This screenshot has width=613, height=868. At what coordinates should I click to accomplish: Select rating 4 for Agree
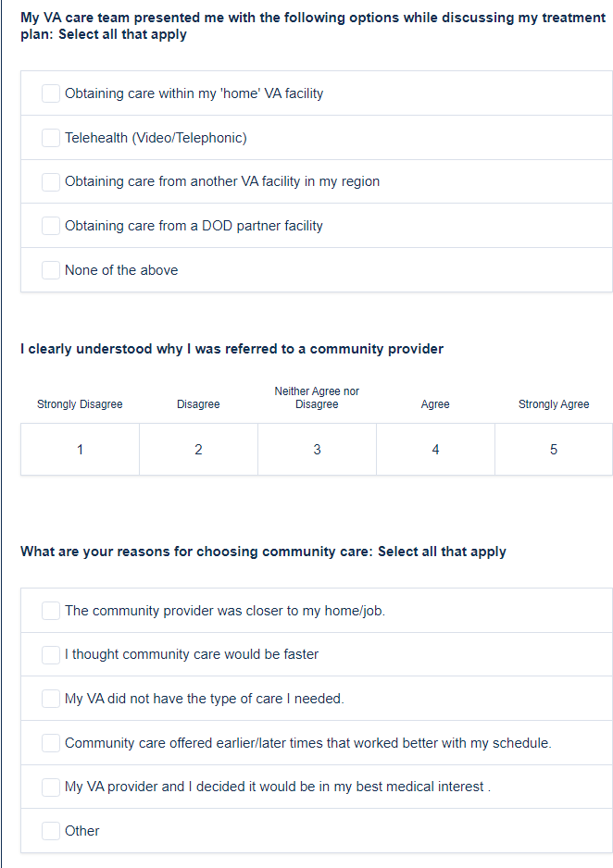[435, 450]
